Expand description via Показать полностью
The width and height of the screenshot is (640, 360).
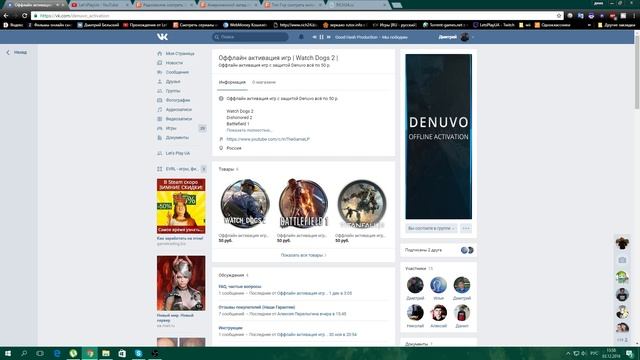coord(249,130)
